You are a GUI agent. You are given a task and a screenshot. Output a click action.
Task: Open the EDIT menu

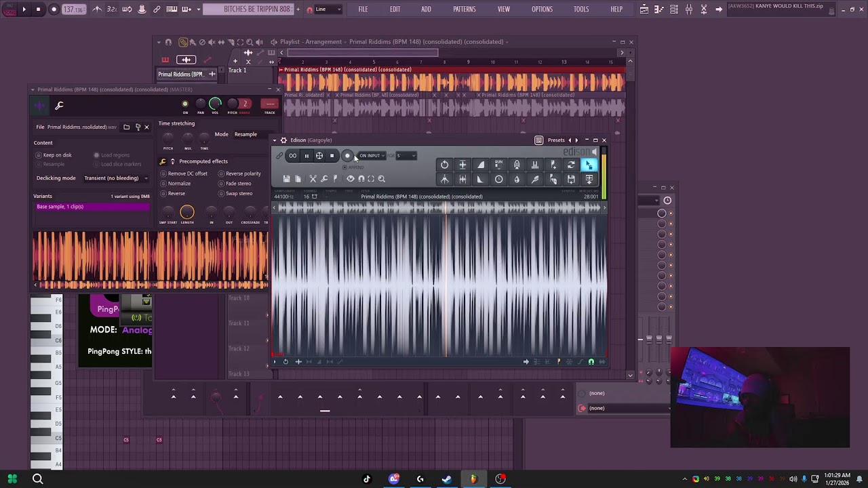pyautogui.click(x=395, y=9)
